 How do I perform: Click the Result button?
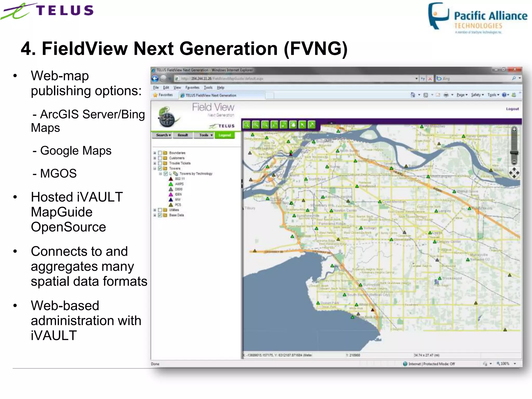(x=183, y=135)
